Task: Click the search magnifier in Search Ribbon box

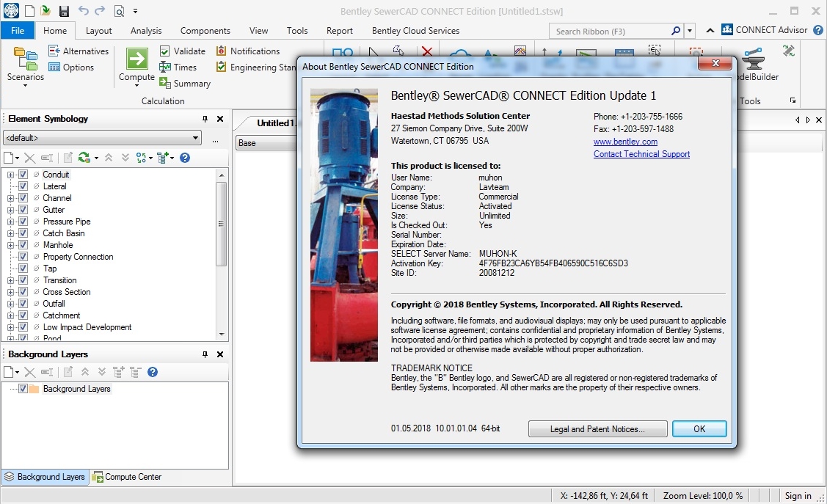Action: click(676, 31)
